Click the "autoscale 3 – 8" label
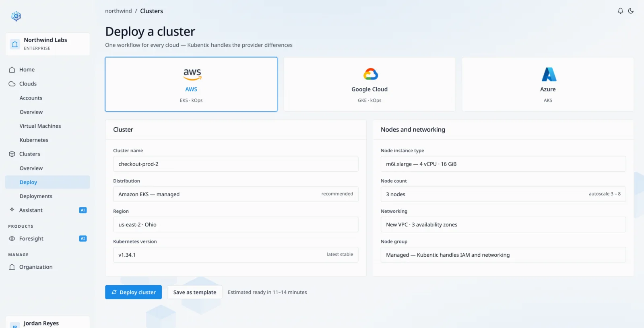 [x=605, y=194]
